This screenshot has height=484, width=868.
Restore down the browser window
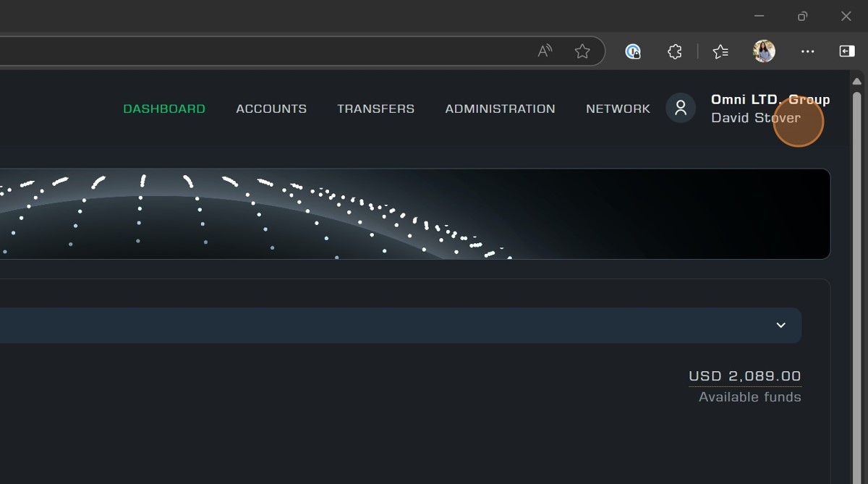tap(802, 16)
